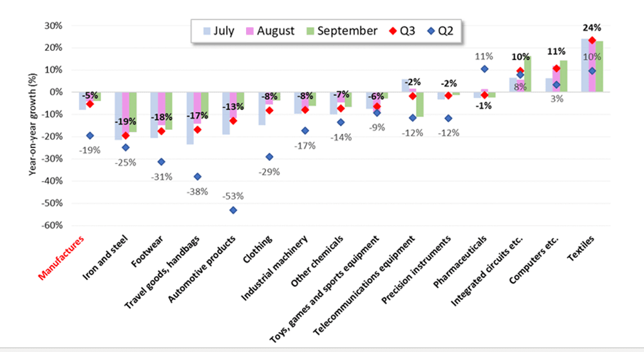This screenshot has height=352, width=644.
Task: Select the Q2 marker labeled -31% for Footwear
Action: [162, 162]
